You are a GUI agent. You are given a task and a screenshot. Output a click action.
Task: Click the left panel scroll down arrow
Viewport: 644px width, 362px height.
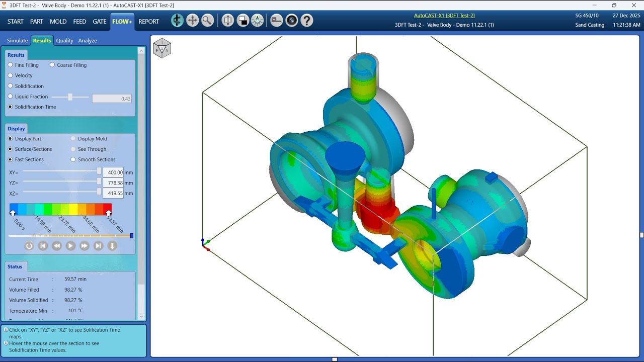pyautogui.click(x=141, y=317)
